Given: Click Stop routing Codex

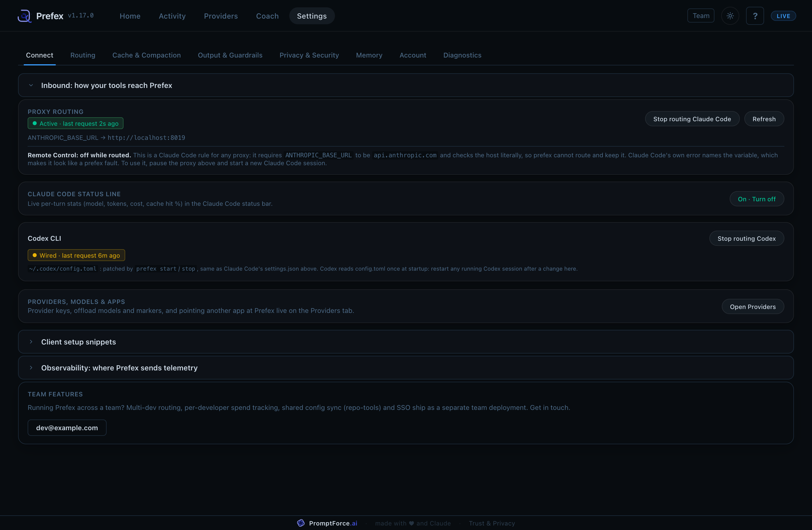Looking at the screenshot, I should [747, 238].
